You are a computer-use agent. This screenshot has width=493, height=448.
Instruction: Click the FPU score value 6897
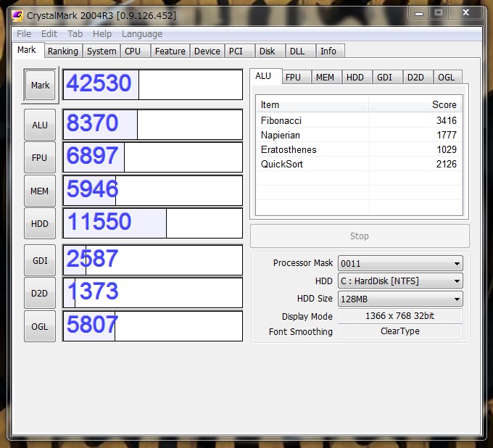coord(93,156)
